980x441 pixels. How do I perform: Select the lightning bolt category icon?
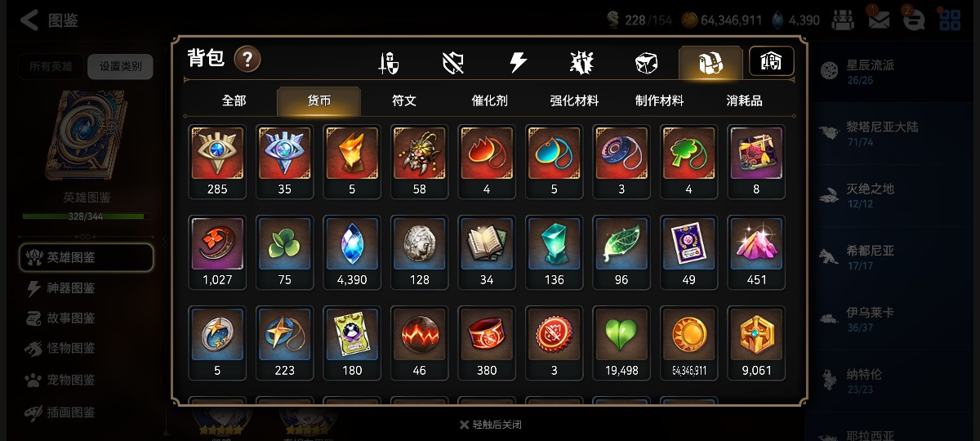(x=518, y=63)
